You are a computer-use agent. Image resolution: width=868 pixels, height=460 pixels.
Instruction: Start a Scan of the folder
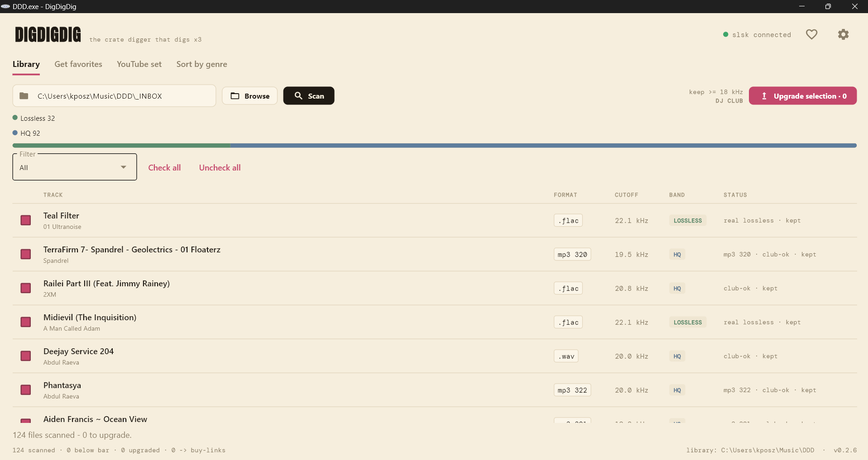tap(309, 96)
